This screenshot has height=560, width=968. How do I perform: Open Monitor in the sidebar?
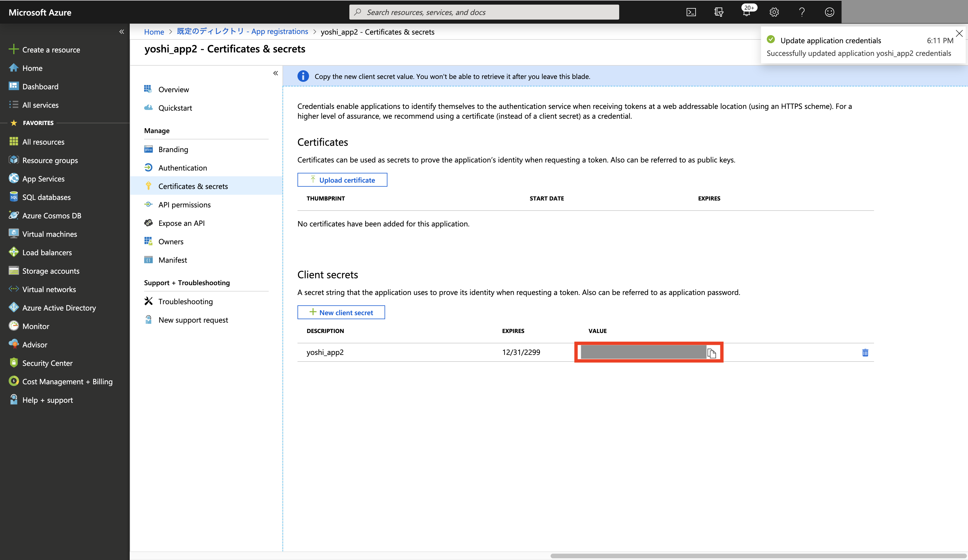(29, 326)
